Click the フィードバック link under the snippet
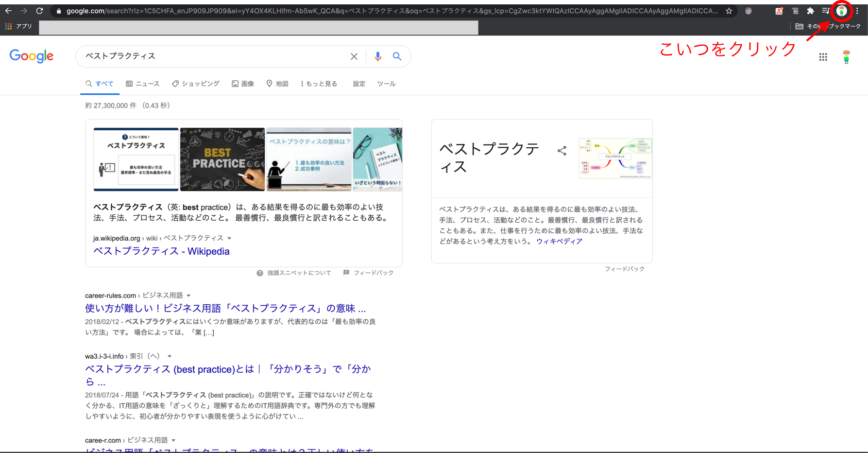 [374, 273]
